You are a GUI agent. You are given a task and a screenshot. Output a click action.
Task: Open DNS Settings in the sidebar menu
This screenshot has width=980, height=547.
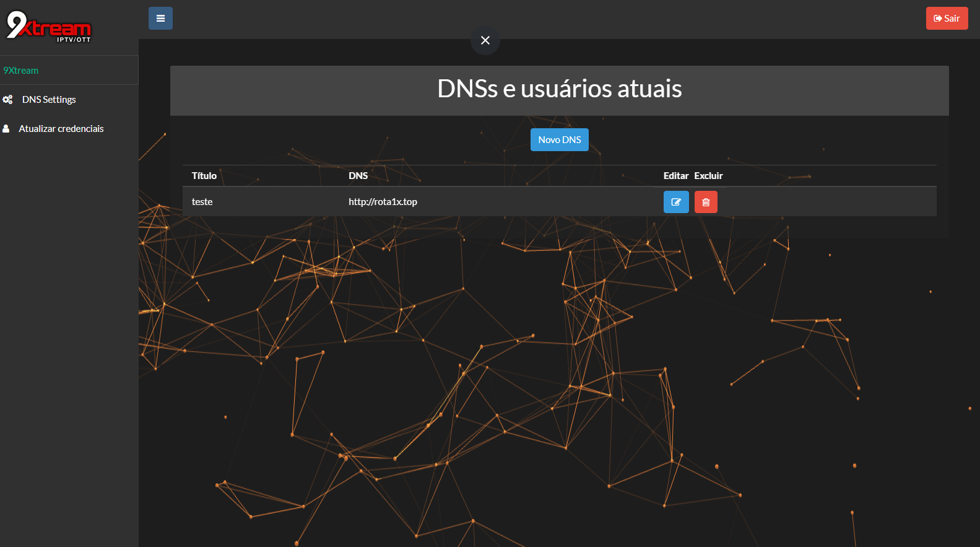(49, 100)
